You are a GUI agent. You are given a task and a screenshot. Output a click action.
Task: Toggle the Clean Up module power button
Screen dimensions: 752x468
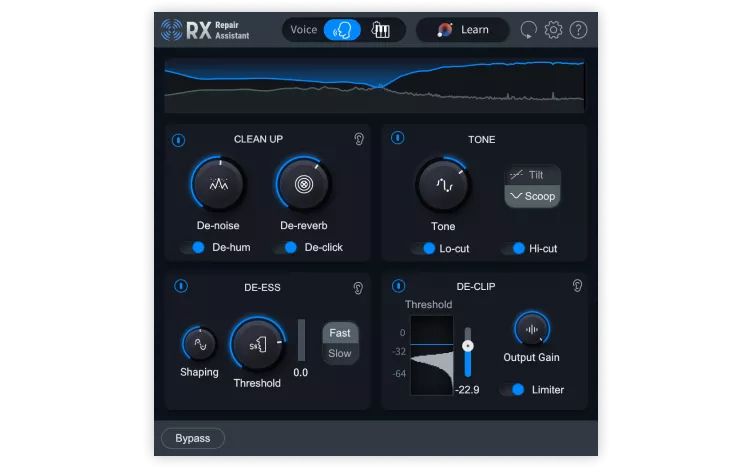[179, 139]
